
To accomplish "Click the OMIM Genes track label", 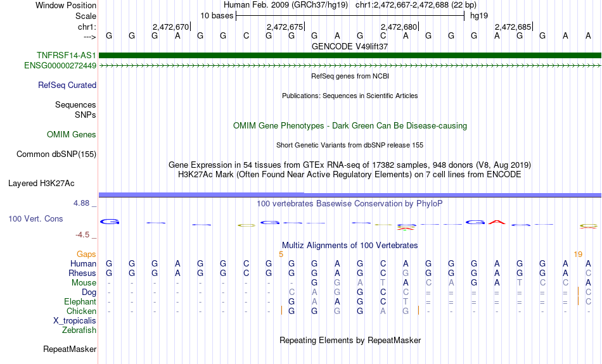I will [x=72, y=135].
